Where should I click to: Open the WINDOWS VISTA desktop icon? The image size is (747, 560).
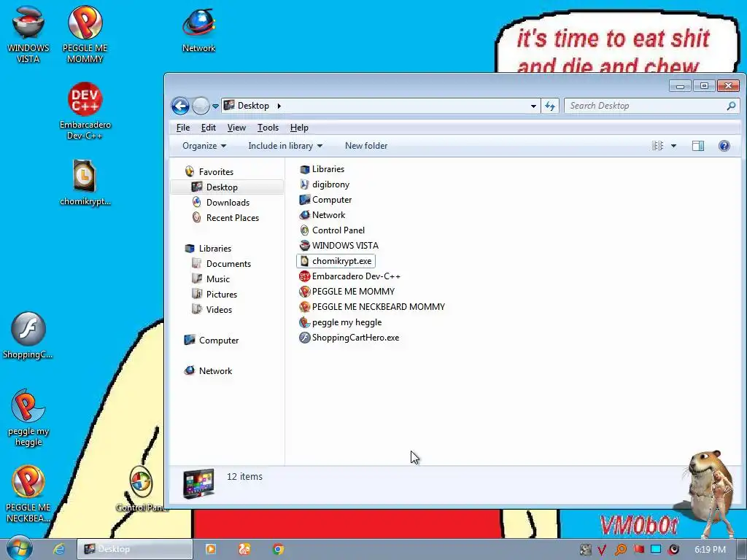28,34
